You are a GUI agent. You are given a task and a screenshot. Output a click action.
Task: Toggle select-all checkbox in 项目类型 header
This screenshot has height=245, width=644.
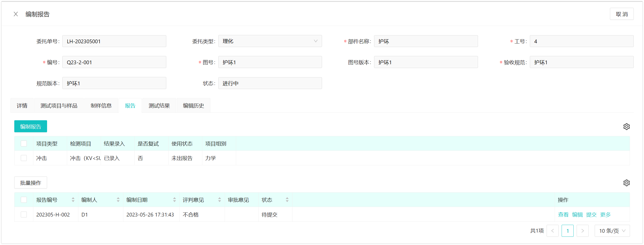pos(24,143)
